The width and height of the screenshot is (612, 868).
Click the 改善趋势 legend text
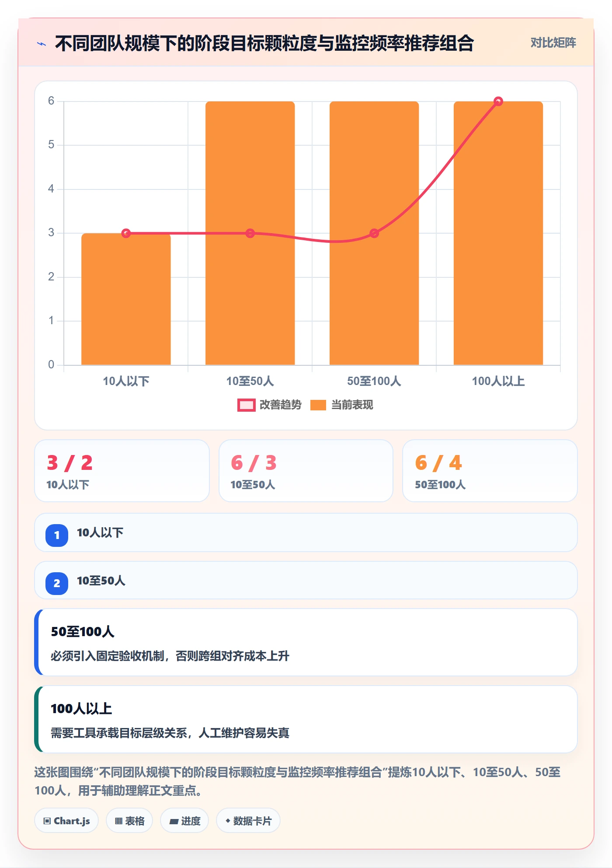coord(280,405)
